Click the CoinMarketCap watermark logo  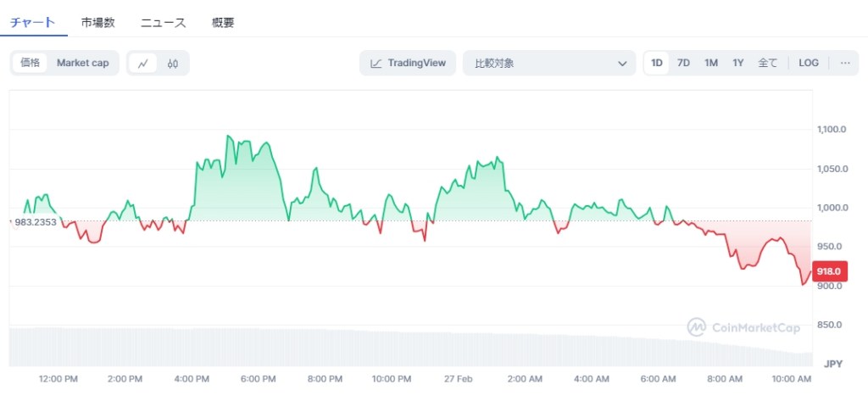(743, 327)
